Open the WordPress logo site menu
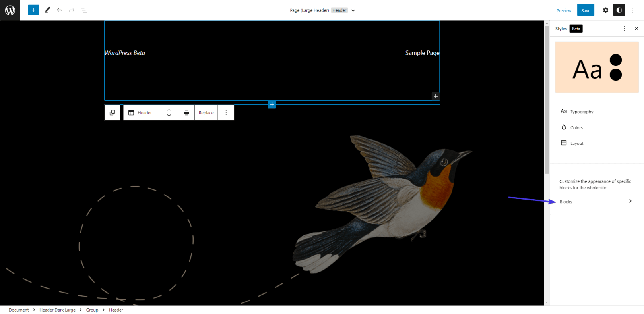 pos(10,10)
